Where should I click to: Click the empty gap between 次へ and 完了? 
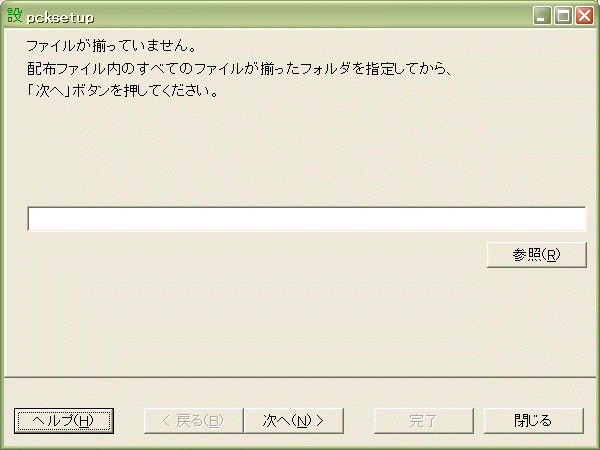[359, 421]
